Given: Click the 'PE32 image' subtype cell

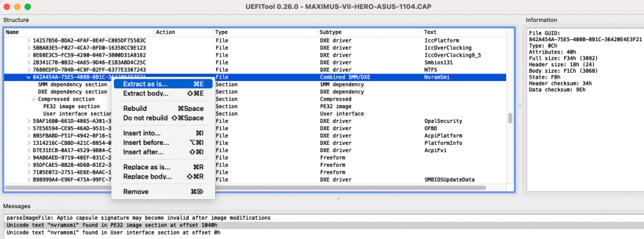Looking at the screenshot, I should point(336,106).
